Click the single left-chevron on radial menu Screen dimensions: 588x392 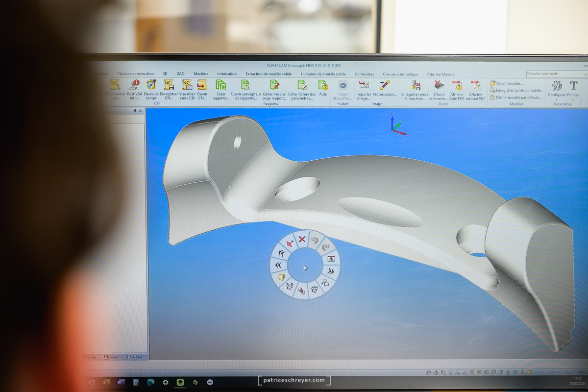coord(281,253)
